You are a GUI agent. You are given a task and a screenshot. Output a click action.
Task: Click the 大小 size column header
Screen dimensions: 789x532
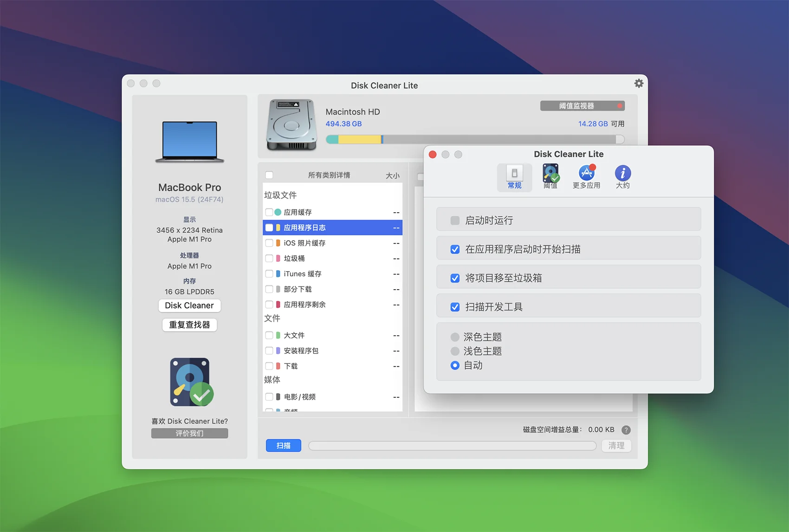393,175
